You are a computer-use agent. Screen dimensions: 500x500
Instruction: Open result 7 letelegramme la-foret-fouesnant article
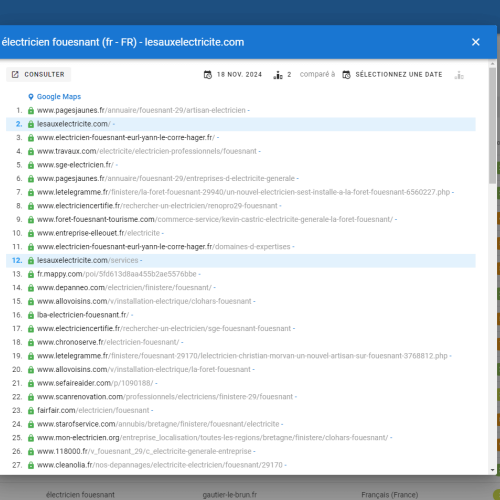(x=244, y=192)
